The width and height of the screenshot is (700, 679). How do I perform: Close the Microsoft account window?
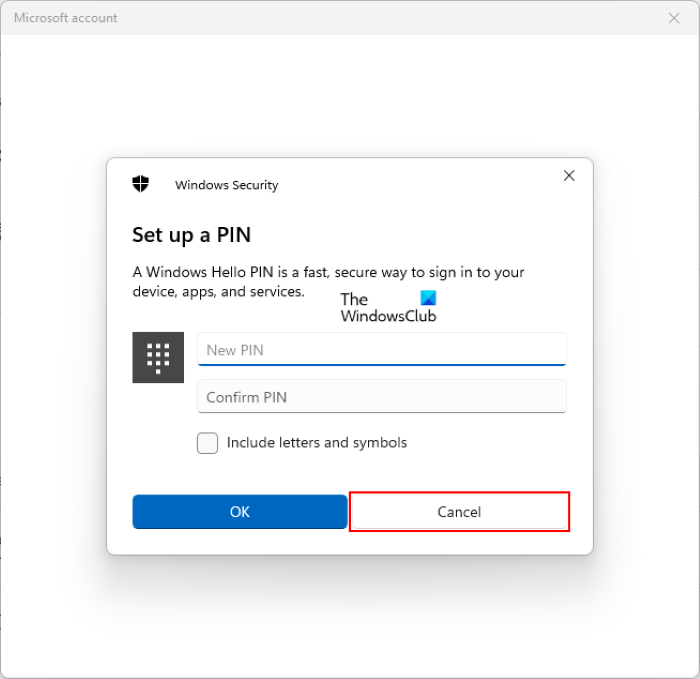[674, 18]
